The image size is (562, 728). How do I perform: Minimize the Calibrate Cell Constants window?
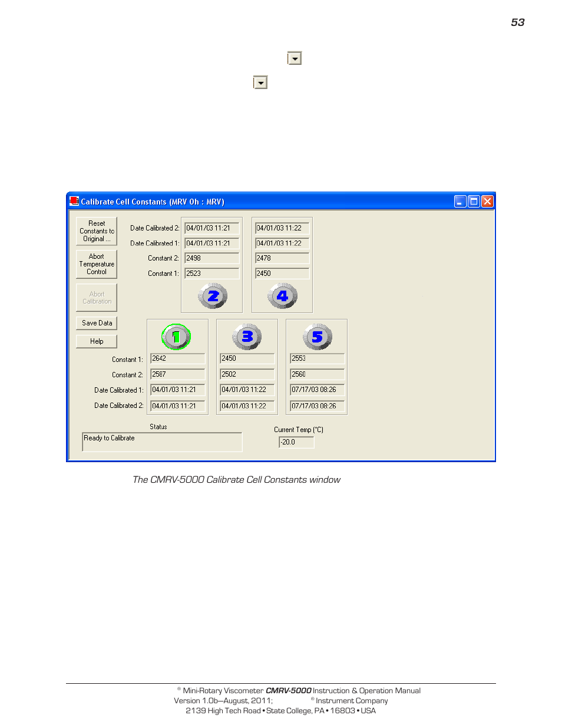point(461,202)
